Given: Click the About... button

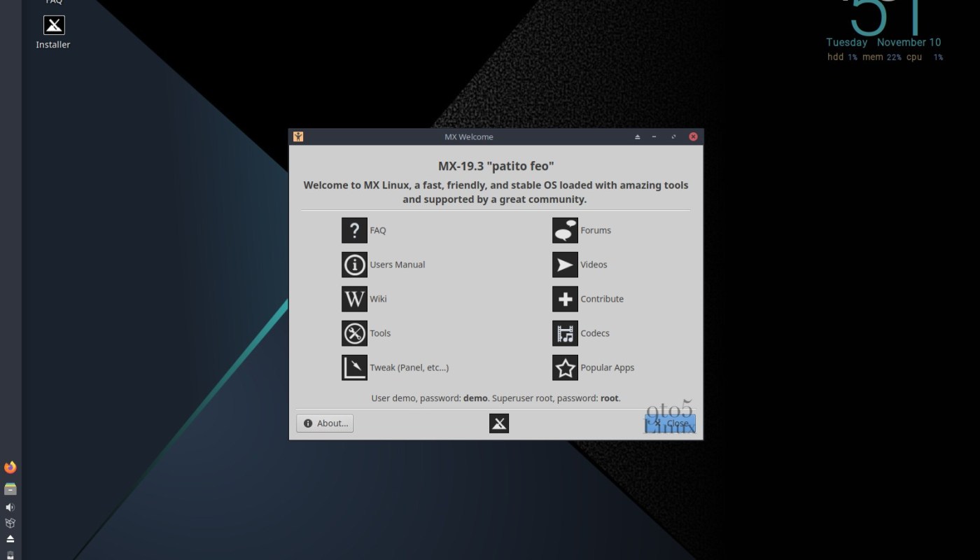Looking at the screenshot, I should (325, 423).
